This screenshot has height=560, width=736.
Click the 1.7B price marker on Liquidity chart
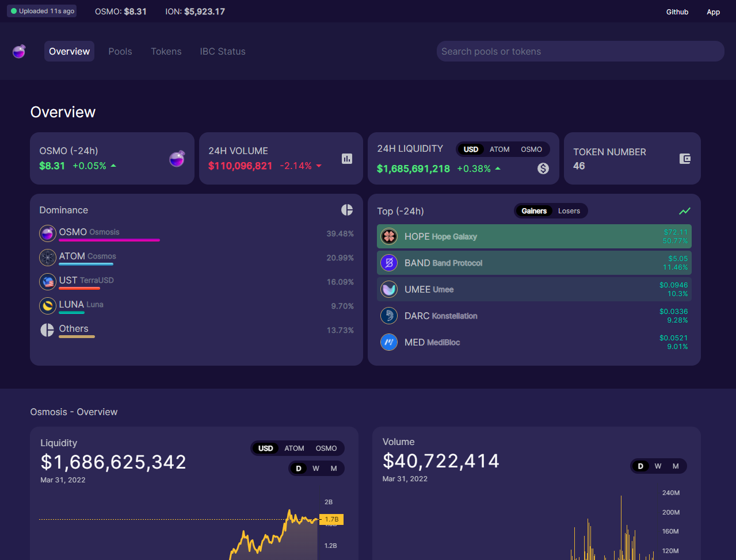pos(331,519)
